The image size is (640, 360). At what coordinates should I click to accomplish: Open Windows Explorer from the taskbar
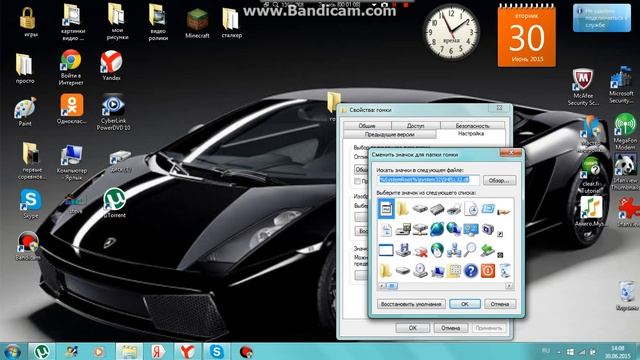click(129, 352)
